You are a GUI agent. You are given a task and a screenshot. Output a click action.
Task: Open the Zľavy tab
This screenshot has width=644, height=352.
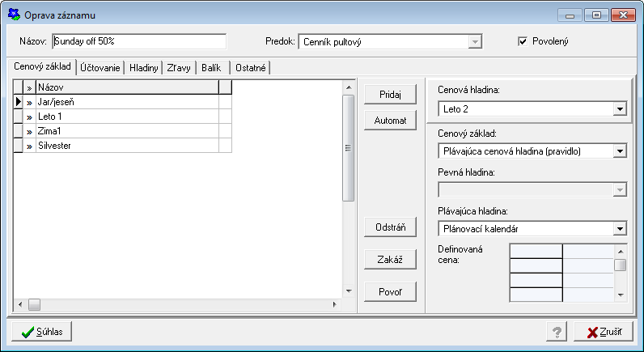tap(179, 68)
